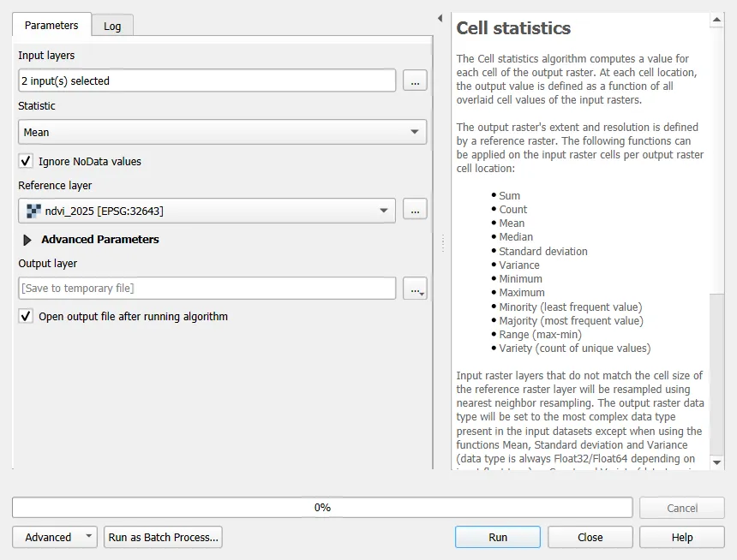
Task: Click 'Minority (least frequent value)' list entry
Action: click(571, 307)
